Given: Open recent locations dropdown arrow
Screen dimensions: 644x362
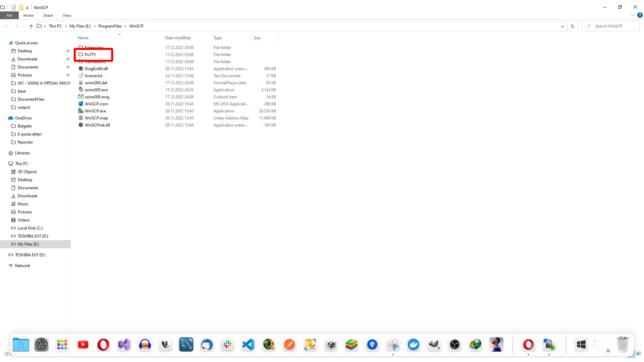Looking at the screenshot, I should [x=24, y=26].
